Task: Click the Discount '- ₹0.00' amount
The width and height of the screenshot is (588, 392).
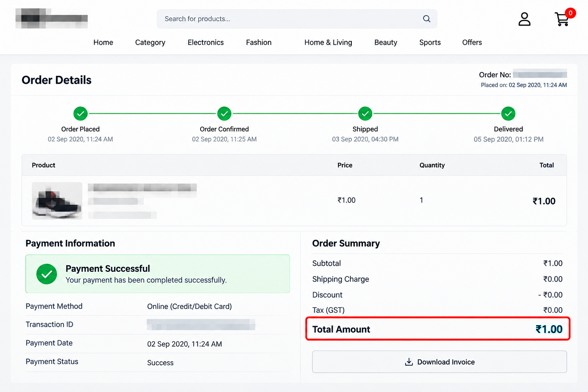Action: click(x=550, y=295)
